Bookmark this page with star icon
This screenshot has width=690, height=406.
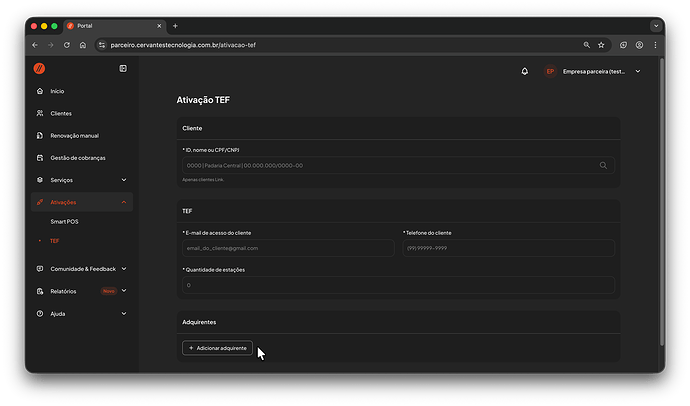(x=601, y=45)
